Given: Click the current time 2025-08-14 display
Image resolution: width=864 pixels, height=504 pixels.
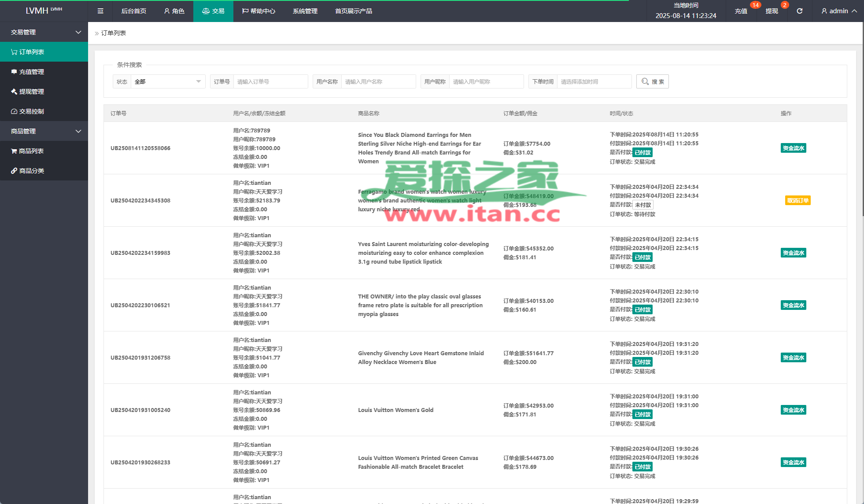Looking at the screenshot, I should pos(686,15).
